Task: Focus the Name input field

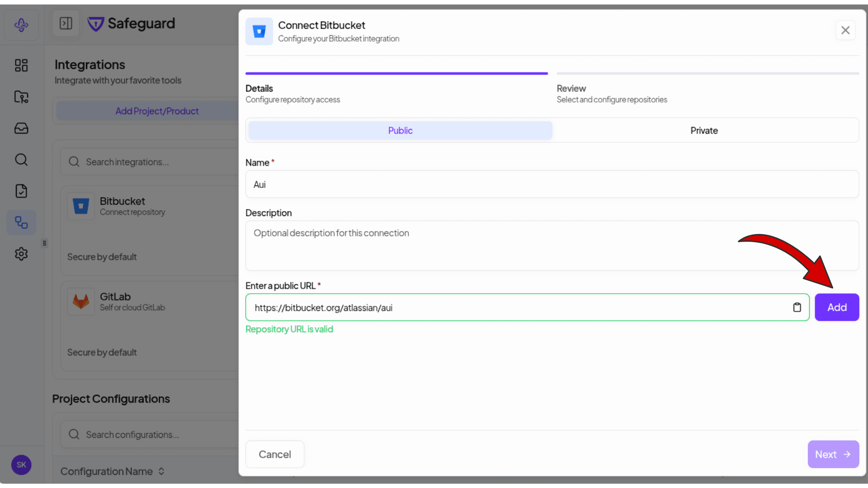Action: [x=552, y=184]
